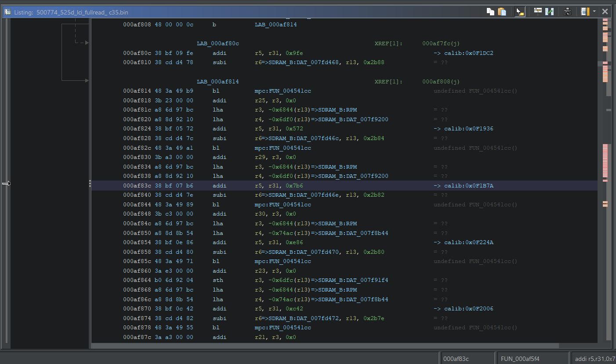
Task: Toggle mouse hover popups cursor icon
Action: [520, 12]
